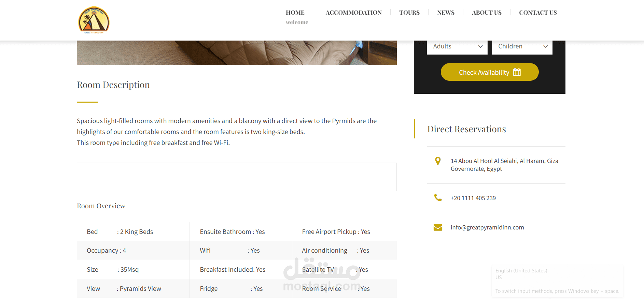Open the NEWS menu item
Viewport: 644px width, 299px height.
446,13
